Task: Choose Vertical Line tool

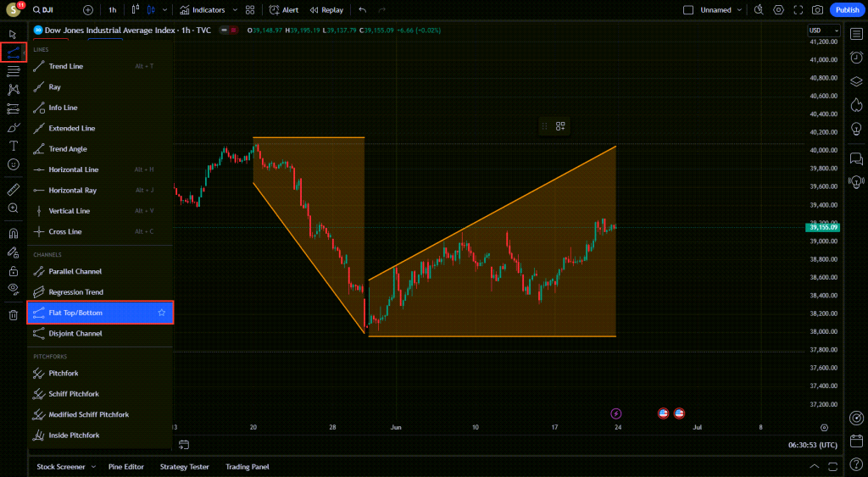Action: pyautogui.click(x=100, y=211)
